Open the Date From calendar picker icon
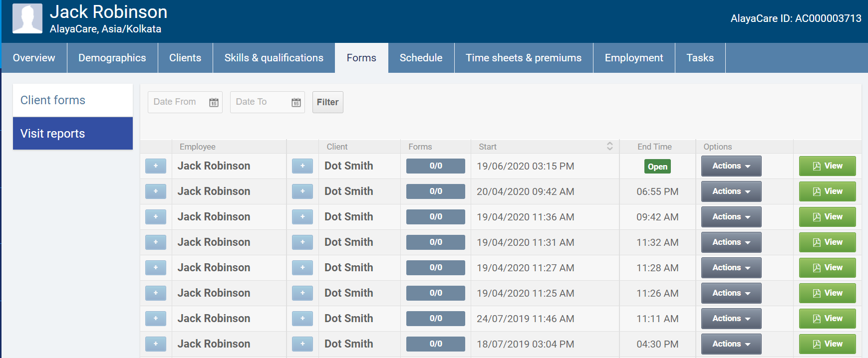Image resolution: width=868 pixels, height=358 pixels. coord(214,102)
